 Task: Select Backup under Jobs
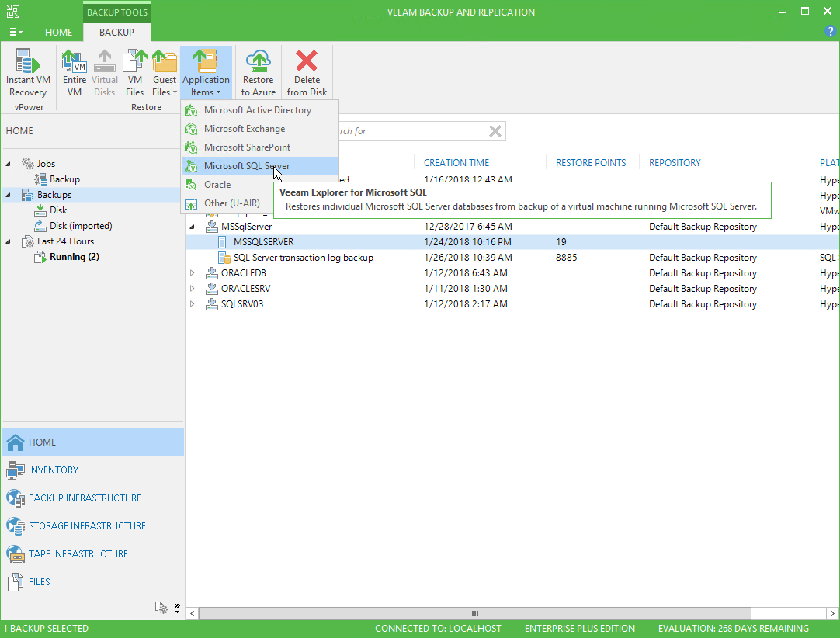[x=64, y=179]
